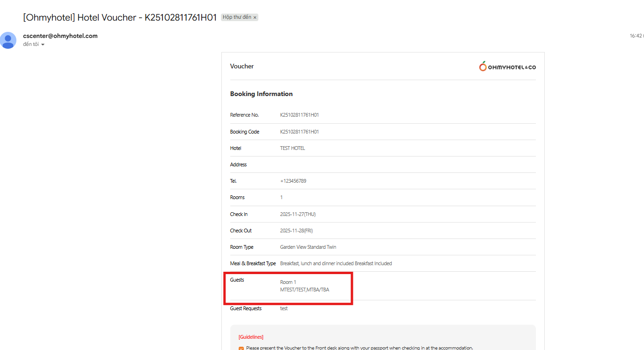Click room type Garden View Standard Twin
The width and height of the screenshot is (644, 350).
coord(308,247)
